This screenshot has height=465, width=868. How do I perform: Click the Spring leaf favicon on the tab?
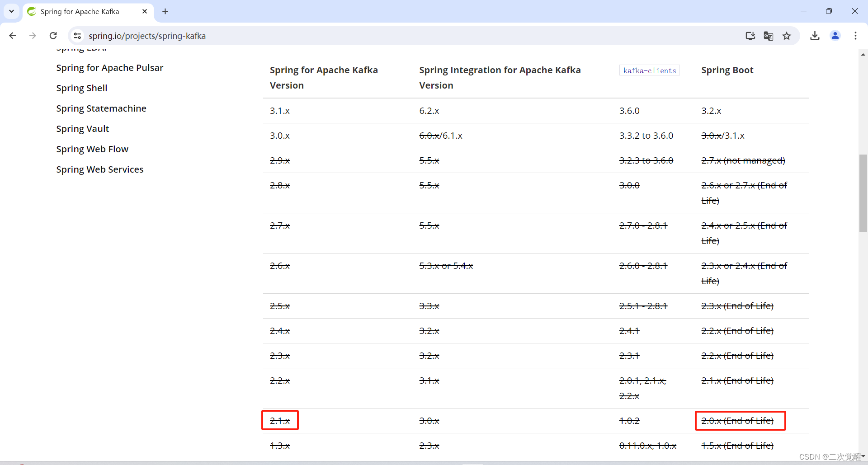click(x=31, y=11)
